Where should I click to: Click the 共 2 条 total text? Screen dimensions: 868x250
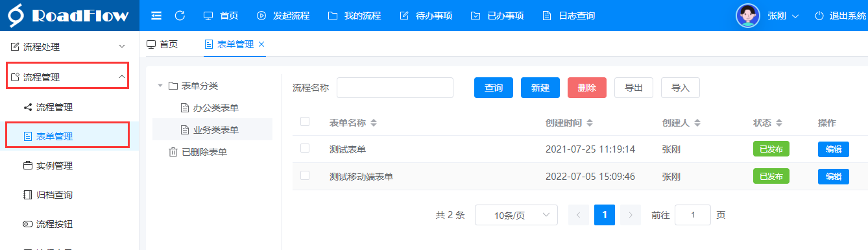[x=450, y=215]
